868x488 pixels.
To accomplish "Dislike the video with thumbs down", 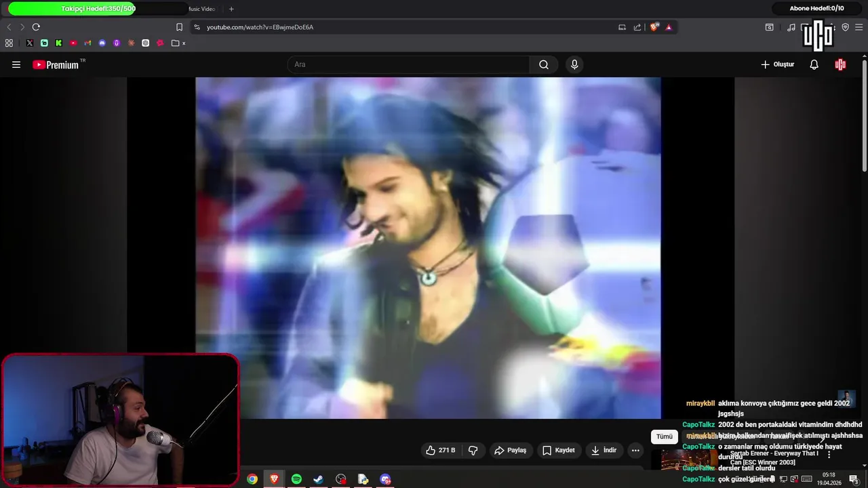I will (473, 450).
